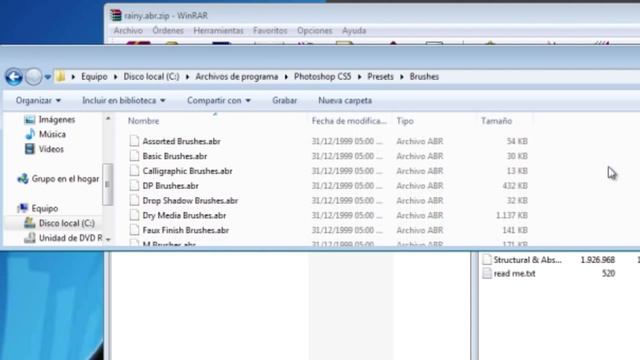Click the Equipo computer icon
Image resolution: width=640 pixels, height=360 pixels.
23,209
